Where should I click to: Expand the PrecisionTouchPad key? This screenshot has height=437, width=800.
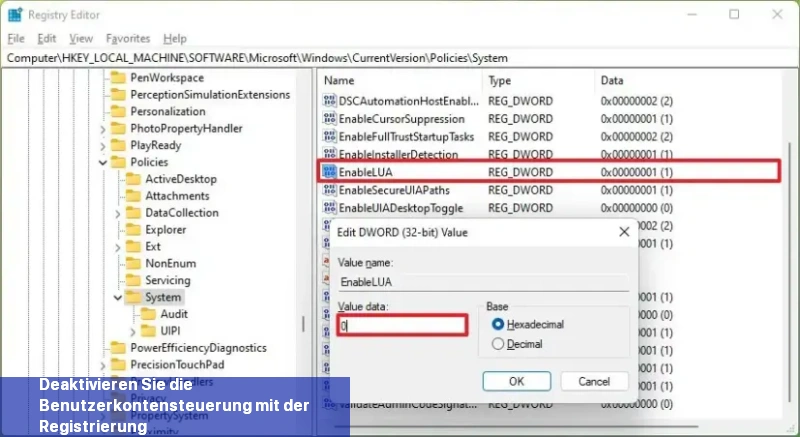(103, 365)
